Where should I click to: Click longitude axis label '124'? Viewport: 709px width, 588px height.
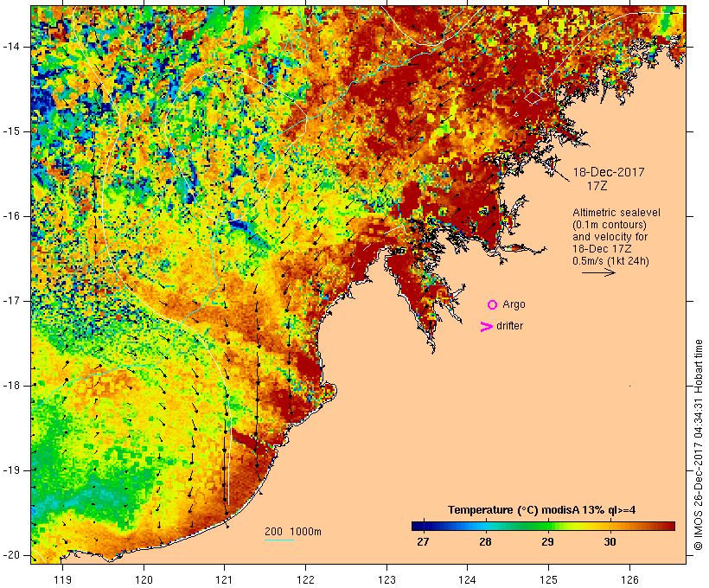point(468,580)
